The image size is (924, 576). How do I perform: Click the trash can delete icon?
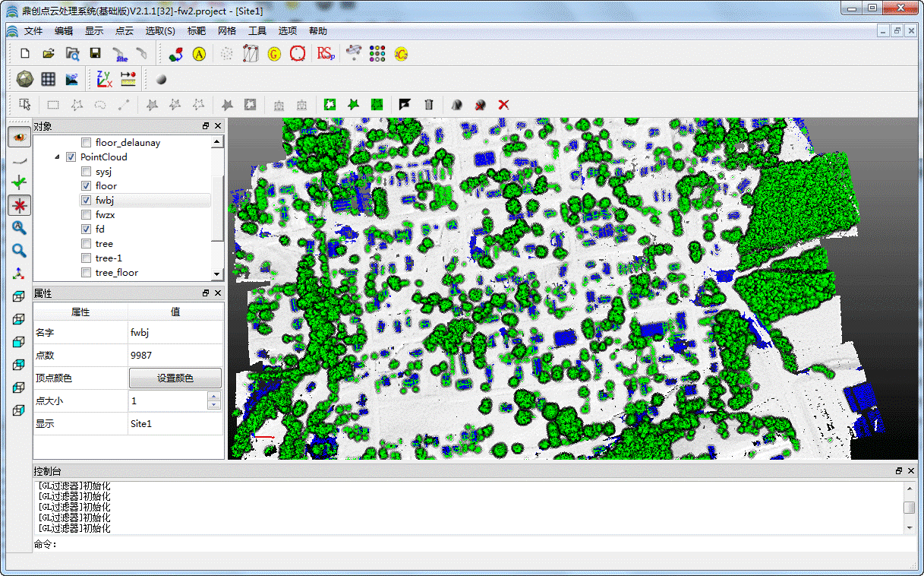click(428, 105)
